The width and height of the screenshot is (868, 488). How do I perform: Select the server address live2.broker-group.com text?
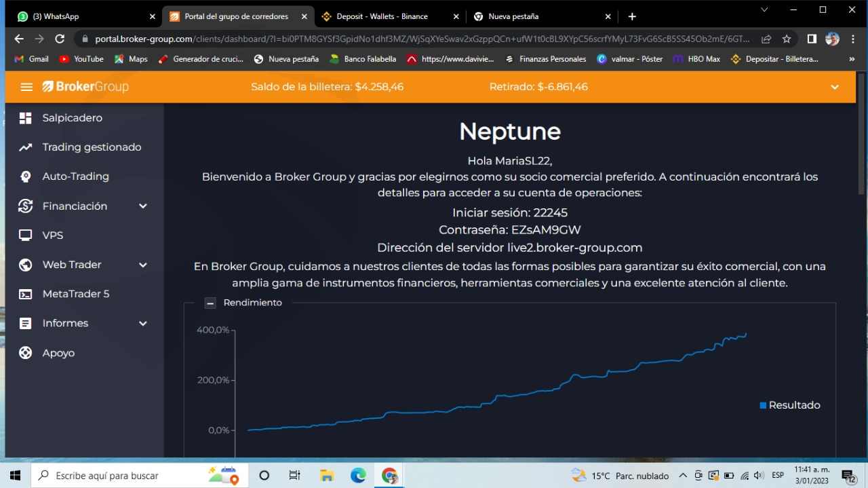pyautogui.click(x=574, y=248)
